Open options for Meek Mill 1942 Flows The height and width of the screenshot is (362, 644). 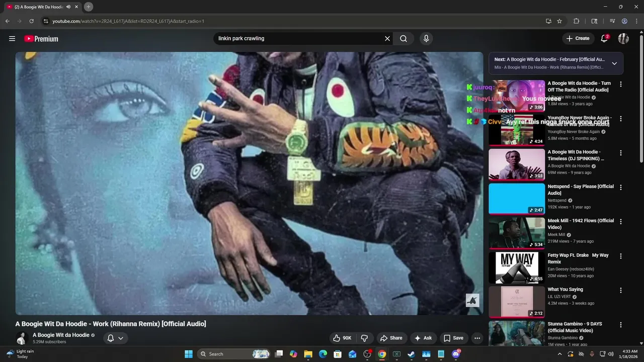(620, 222)
